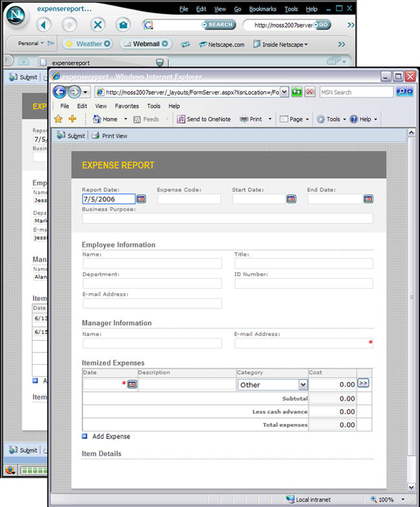Click the Netscape forward arrow button
The width and height of the screenshot is (420, 507).
click(69, 25)
